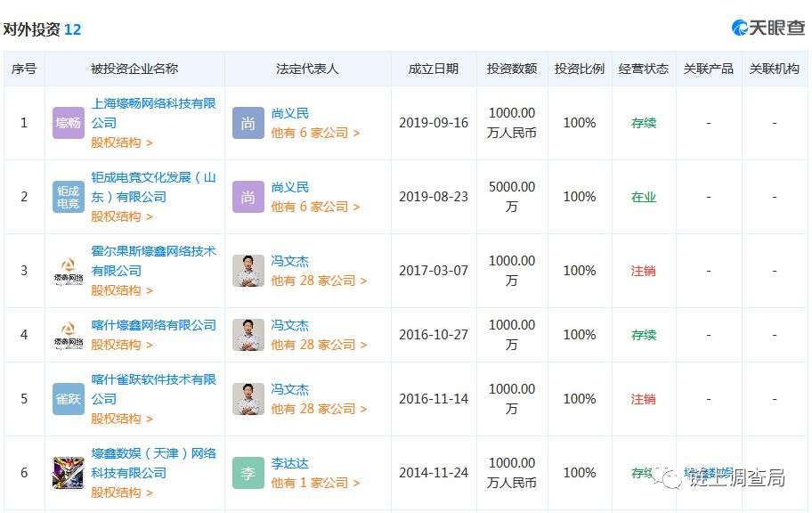Viewport: 812px width, 513px height.
Task: Expand 股权结构 for 钜成电竞文化发展
Action: coord(122,216)
